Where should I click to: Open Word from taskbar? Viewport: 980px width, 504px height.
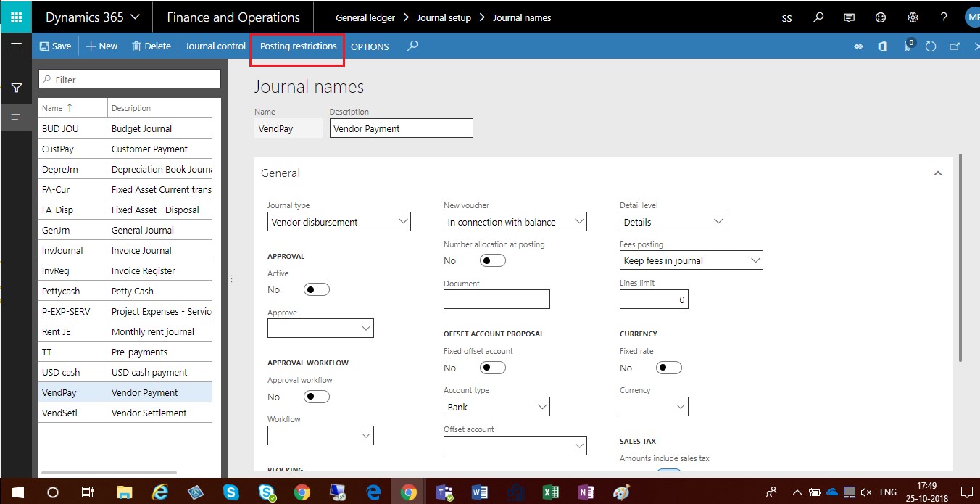pos(479,492)
